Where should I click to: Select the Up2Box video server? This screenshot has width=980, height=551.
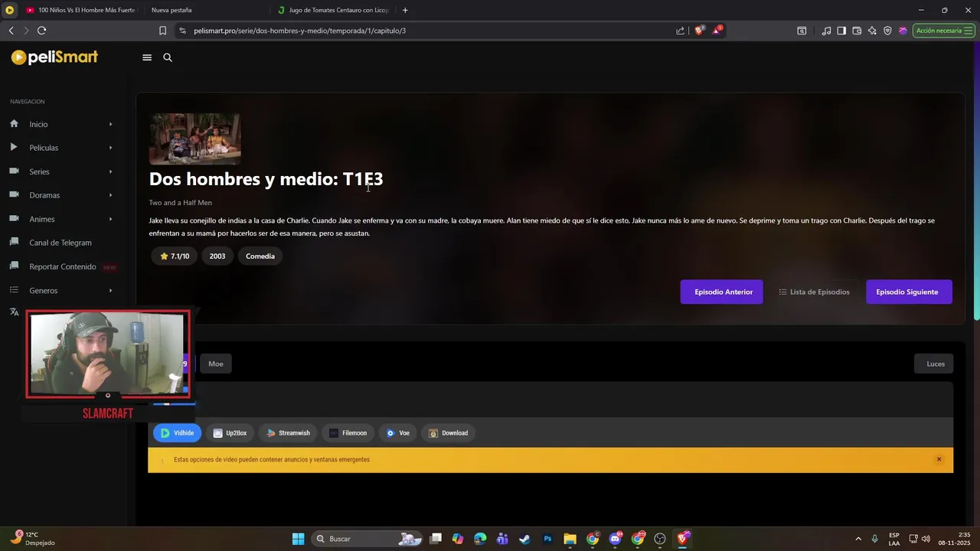click(230, 433)
